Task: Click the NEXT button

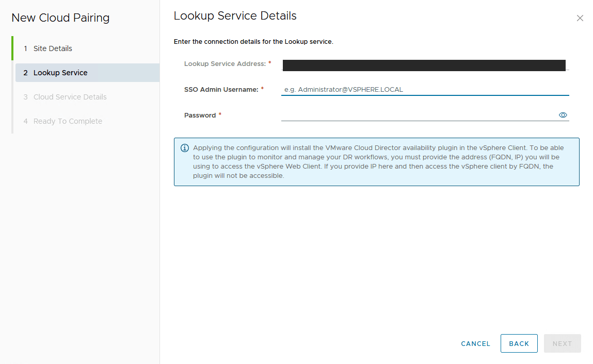Action: 562,343
